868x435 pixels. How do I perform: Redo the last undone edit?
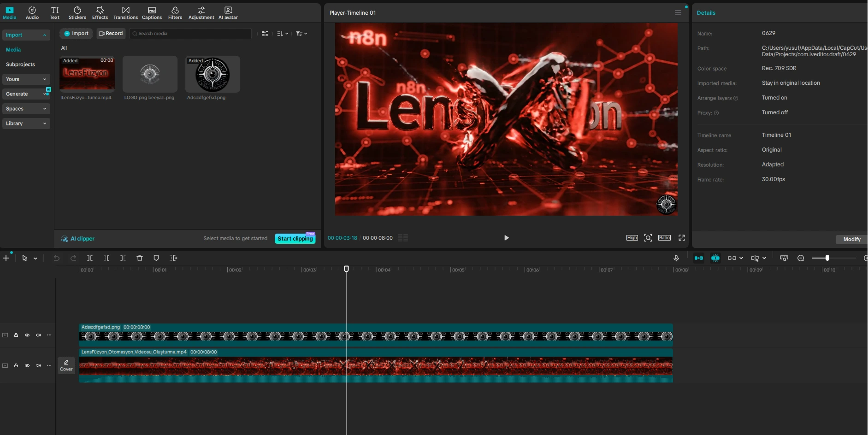coord(73,258)
